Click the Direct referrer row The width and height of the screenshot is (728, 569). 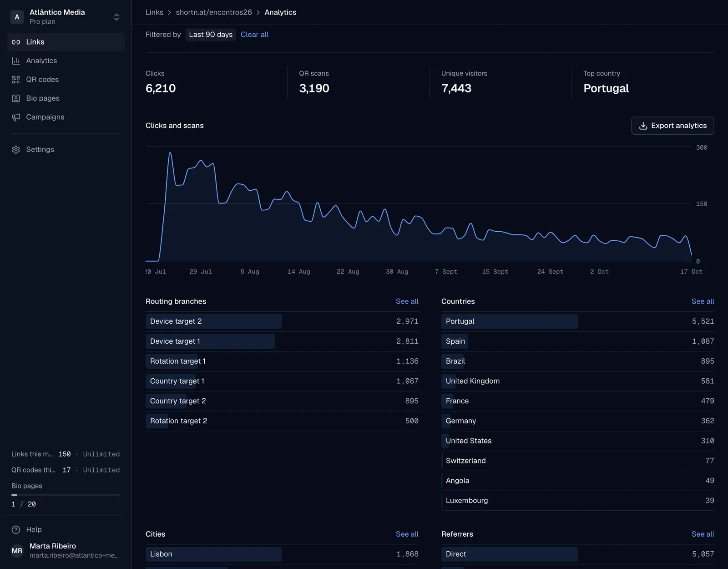pyautogui.click(x=578, y=554)
